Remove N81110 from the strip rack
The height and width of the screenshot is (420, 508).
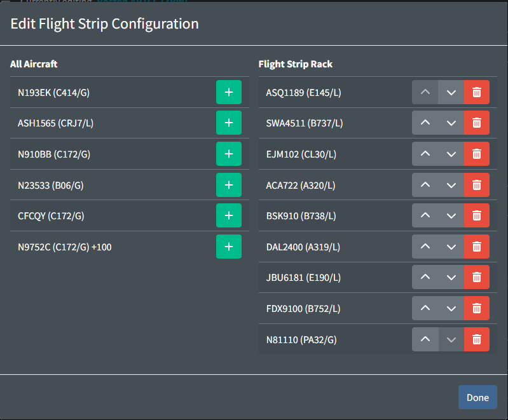[477, 339]
